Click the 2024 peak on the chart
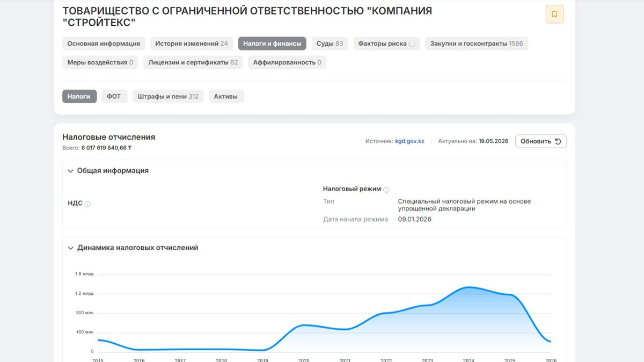Screen dimensions: 644x362 click(469, 287)
